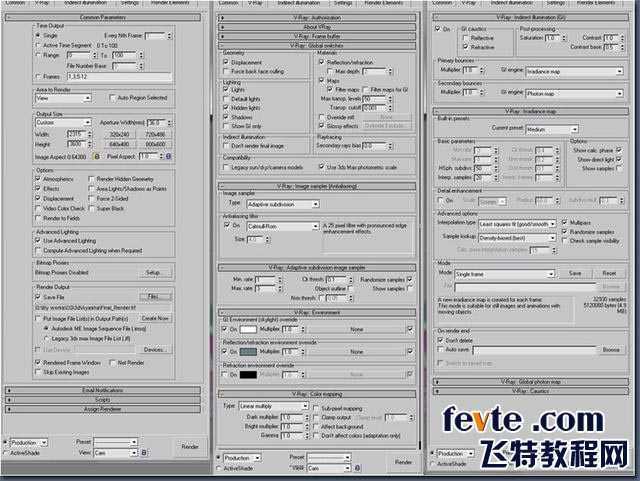Toggle the Image Aspect lock icon
The image size is (640, 481).
click(97, 156)
